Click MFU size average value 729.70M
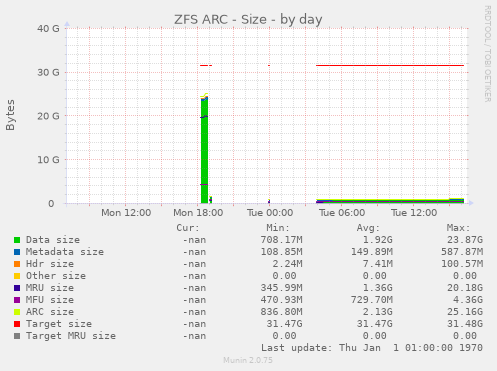This screenshot has height=371, width=497. (x=372, y=300)
